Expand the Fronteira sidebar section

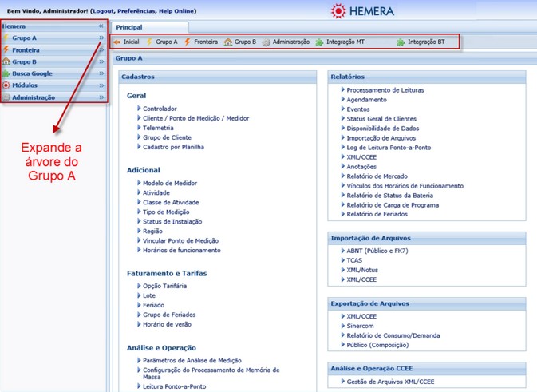pos(101,49)
